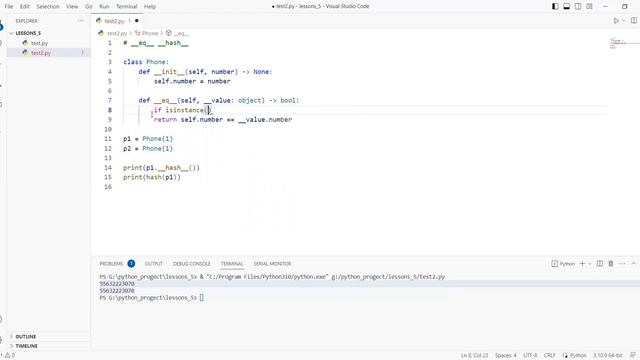640x360 pixels.
Task: Click test2.py in the breadcrumb
Action: click(x=117, y=33)
